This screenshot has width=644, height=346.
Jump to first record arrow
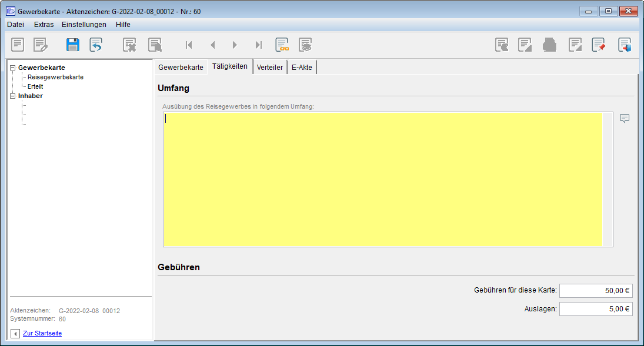pos(189,45)
